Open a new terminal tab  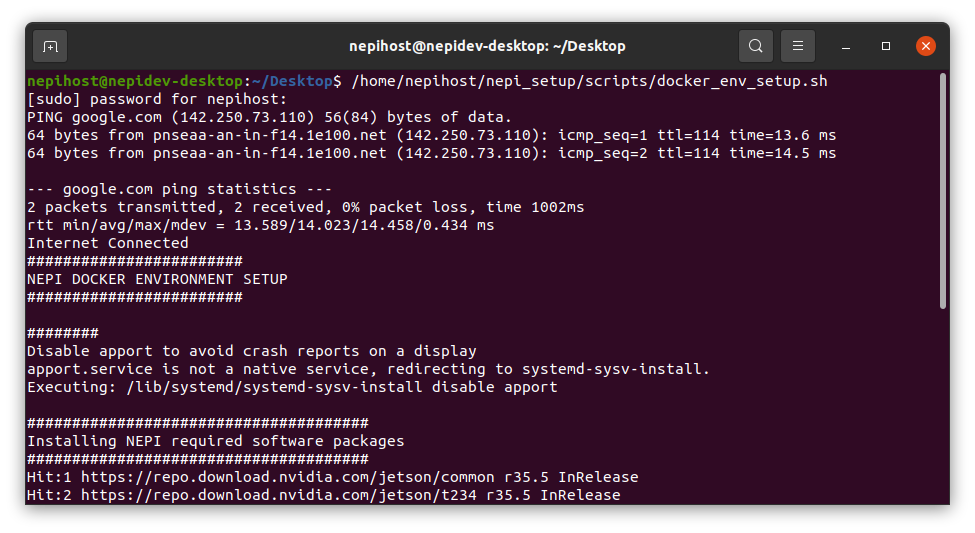click(x=50, y=46)
